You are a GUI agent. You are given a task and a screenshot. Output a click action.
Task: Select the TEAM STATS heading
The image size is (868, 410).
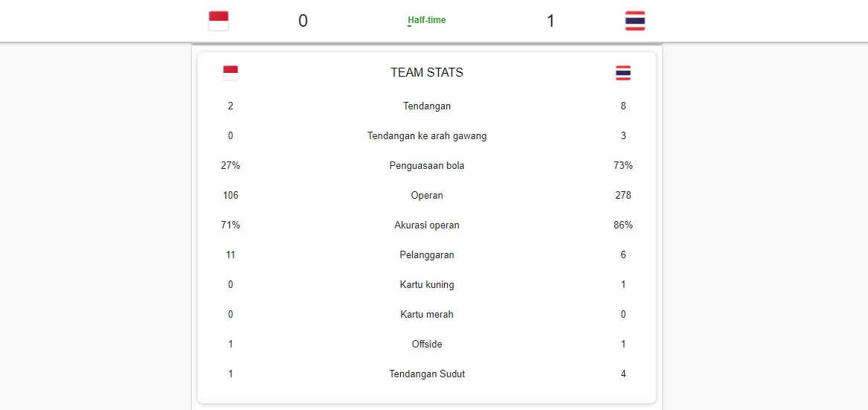pyautogui.click(x=427, y=73)
